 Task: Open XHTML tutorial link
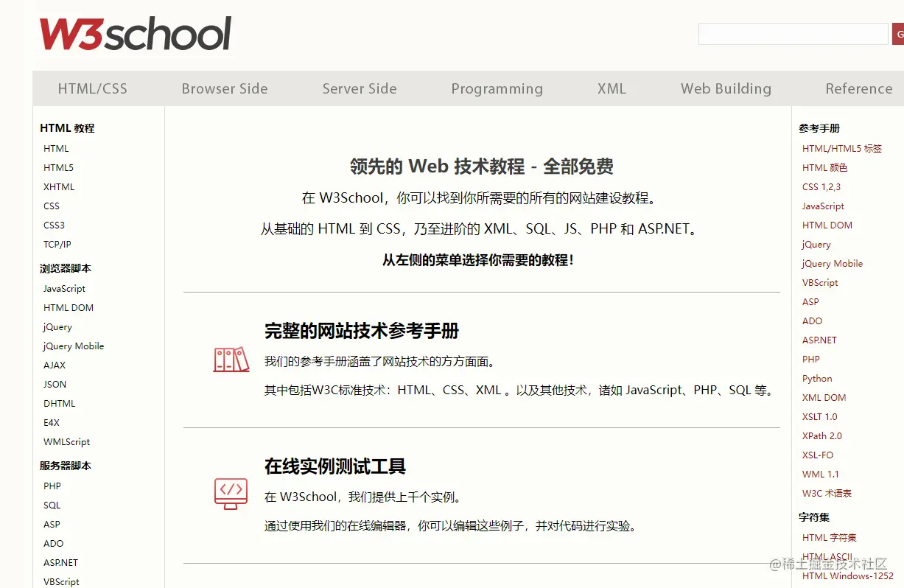(59, 186)
